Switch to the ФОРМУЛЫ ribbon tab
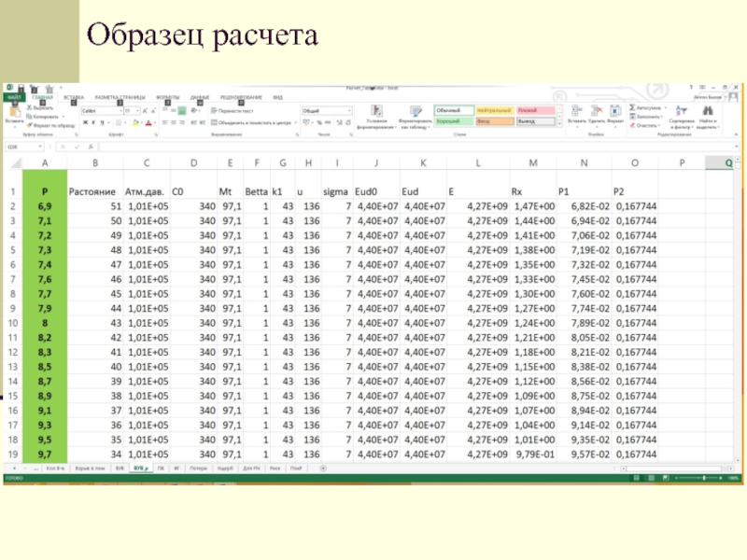This screenshot has width=747, height=560. pyautogui.click(x=168, y=97)
